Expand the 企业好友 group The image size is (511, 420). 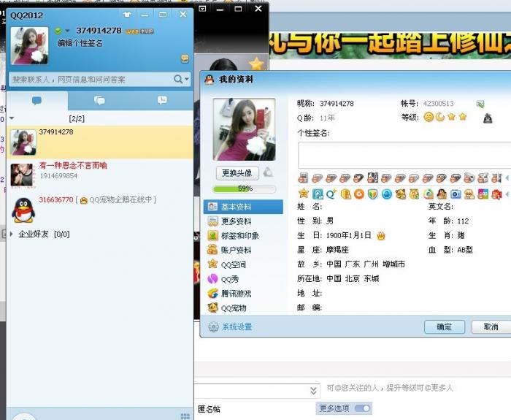pos(12,234)
